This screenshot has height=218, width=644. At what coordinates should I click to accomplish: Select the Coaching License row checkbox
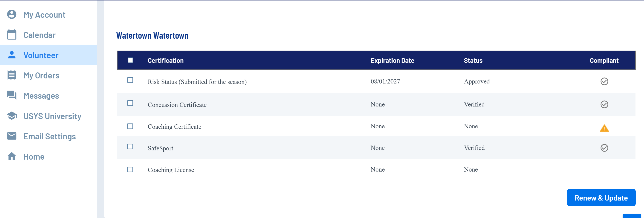(130, 170)
